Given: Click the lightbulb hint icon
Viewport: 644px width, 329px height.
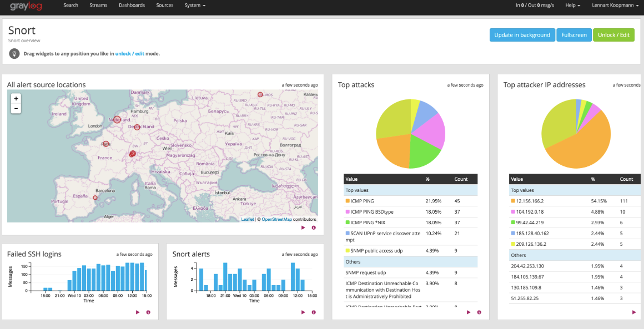Looking at the screenshot, I should (14, 54).
